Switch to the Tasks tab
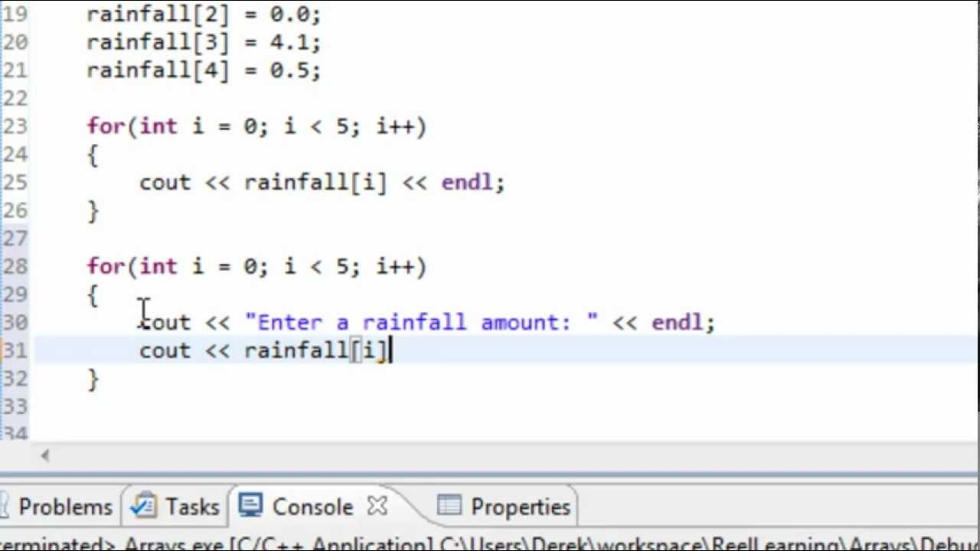 click(191, 507)
